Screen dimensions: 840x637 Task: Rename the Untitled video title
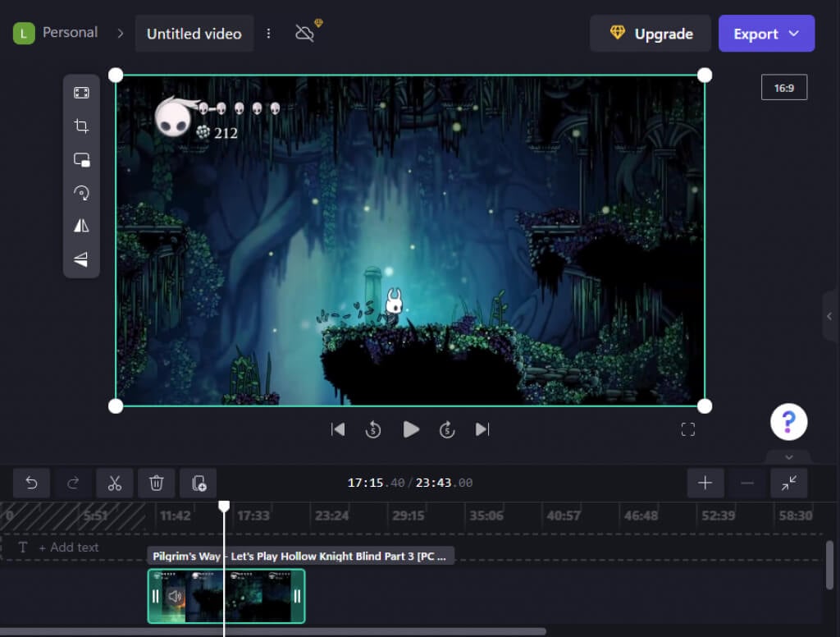tap(194, 33)
